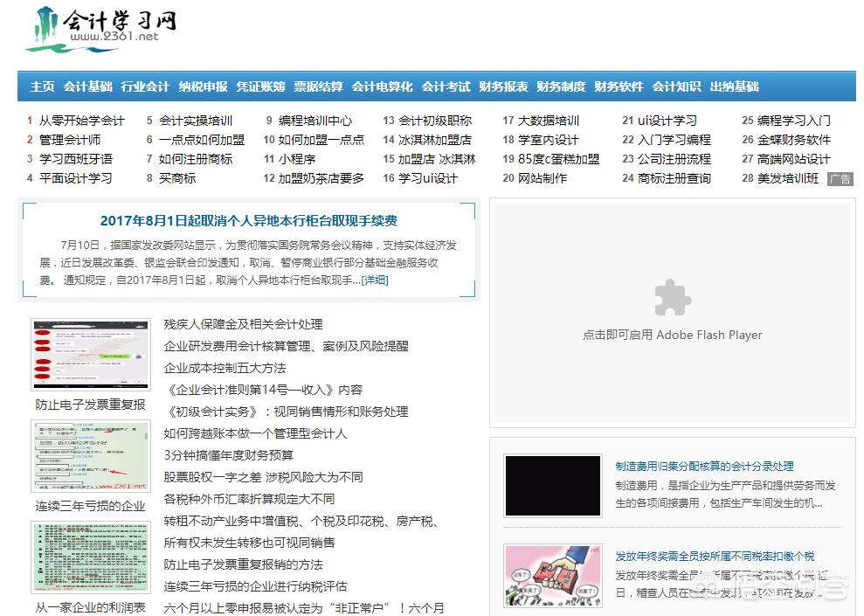Viewport: 864px width, 616px height.
Task: Open the 纳税申报 section
Action: point(204,87)
